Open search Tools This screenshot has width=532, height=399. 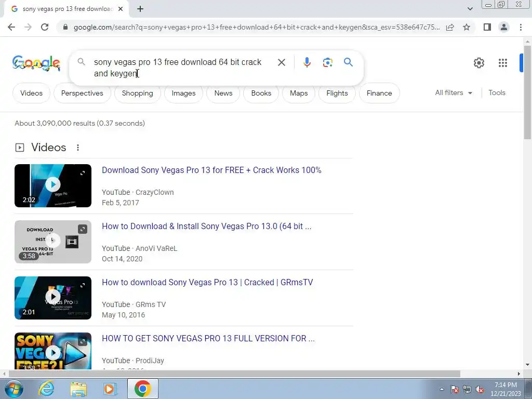497,92
